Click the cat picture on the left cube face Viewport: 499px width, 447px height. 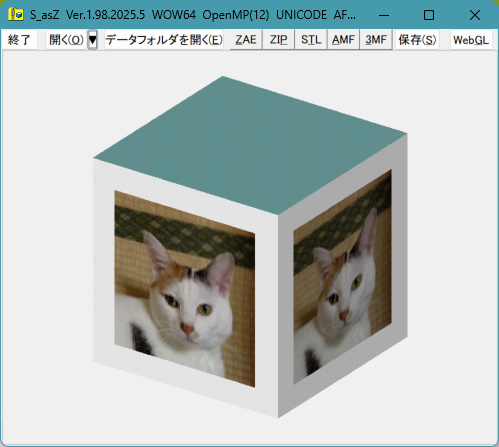tap(185, 289)
